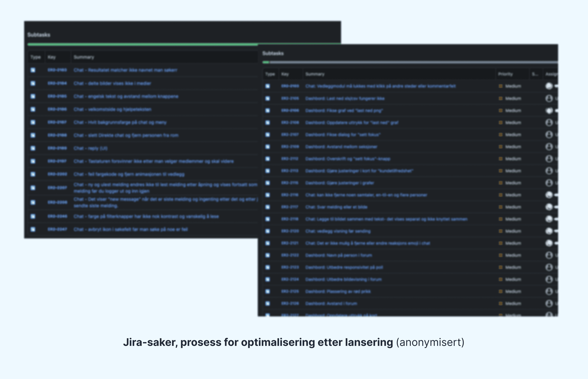Click issue key next to 'Chat - delte bilder vises ikke i medier'
Screen dimensions: 588x379
pyautogui.click(x=57, y=83)
